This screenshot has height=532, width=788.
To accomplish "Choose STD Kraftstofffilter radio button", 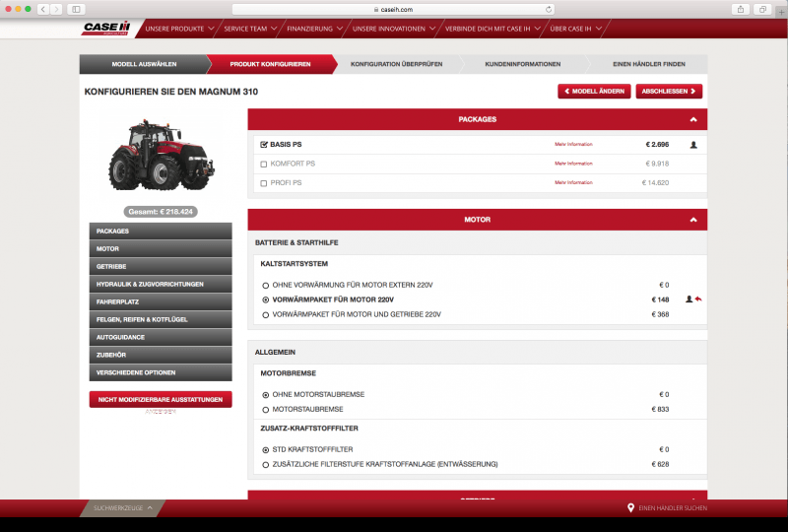I will pos(265,449).
